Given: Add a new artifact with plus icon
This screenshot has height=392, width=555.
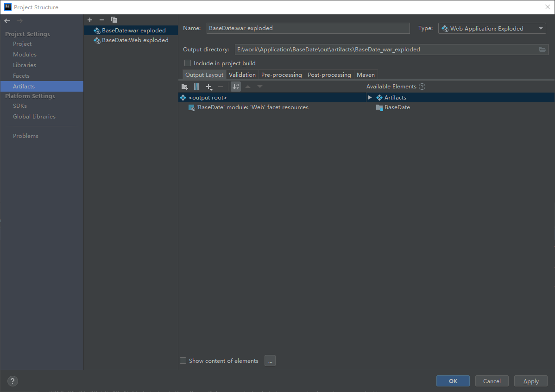Looking at the screenshot, I should (90, 20).
